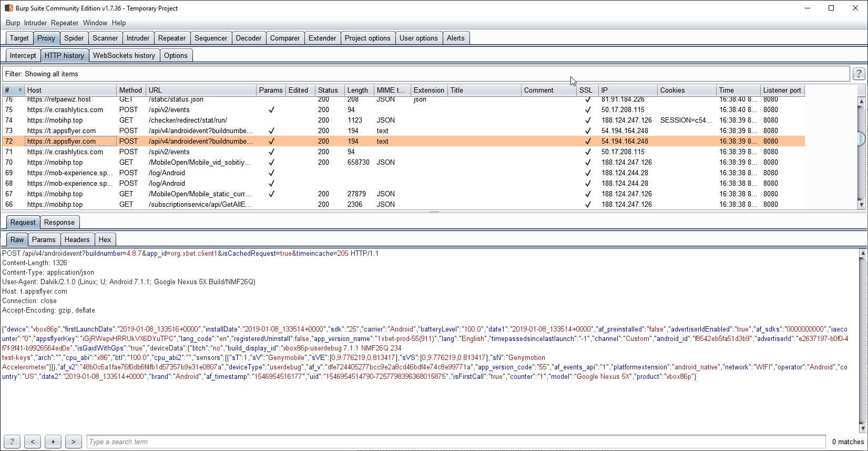Click the search help question-mark button

pos(12,442)
